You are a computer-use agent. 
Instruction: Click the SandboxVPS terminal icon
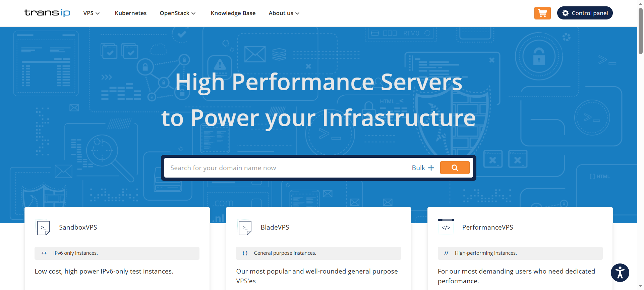pyautogui.click(x=43, y=228)
